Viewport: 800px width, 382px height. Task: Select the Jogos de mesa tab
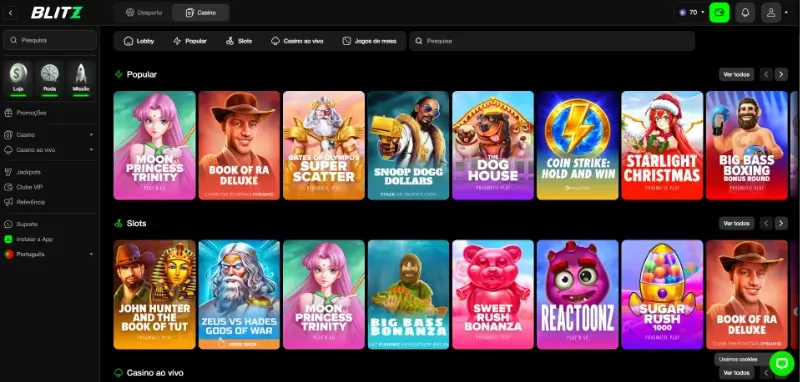pos(369,41)
